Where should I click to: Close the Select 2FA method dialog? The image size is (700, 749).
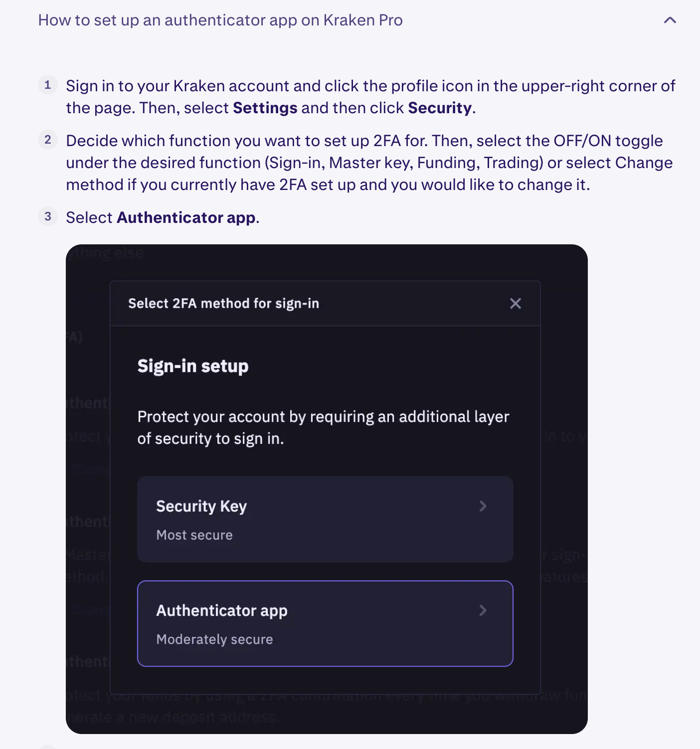pyautogui.click(x=516, y=303)
